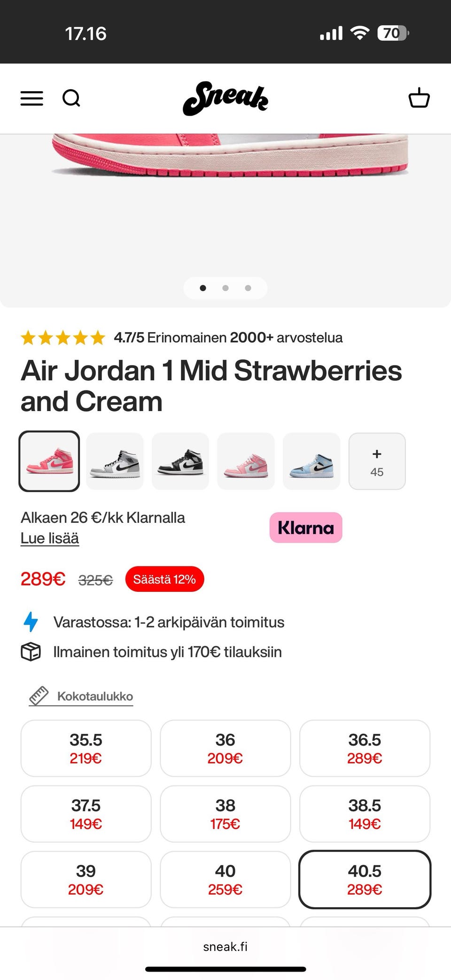Follow the Lue lisää link
The height and width of the screenshot is (980, 451).
[50, 538]
